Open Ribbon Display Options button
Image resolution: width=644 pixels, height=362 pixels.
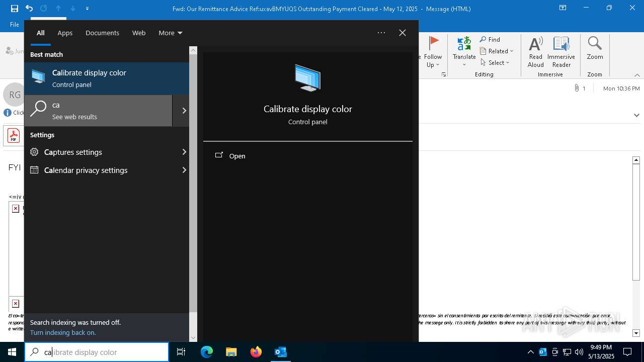pos(562,8)
